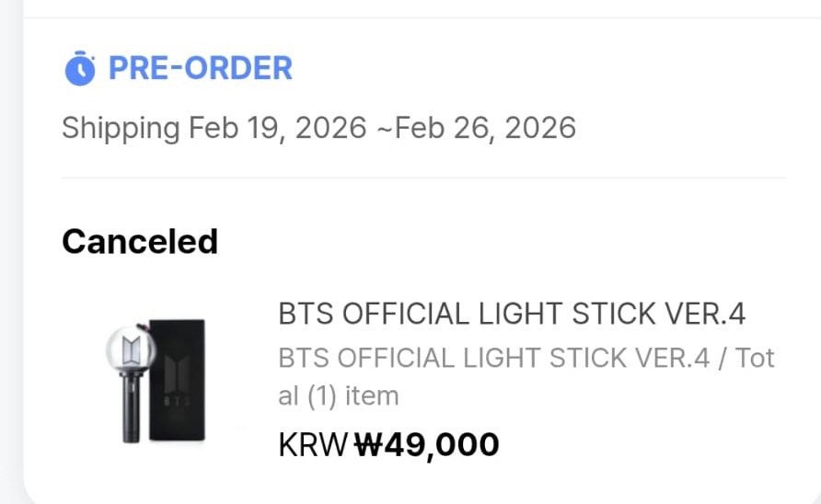
Task: Open the light stick product thumbnail
Action: coord(156,381)
